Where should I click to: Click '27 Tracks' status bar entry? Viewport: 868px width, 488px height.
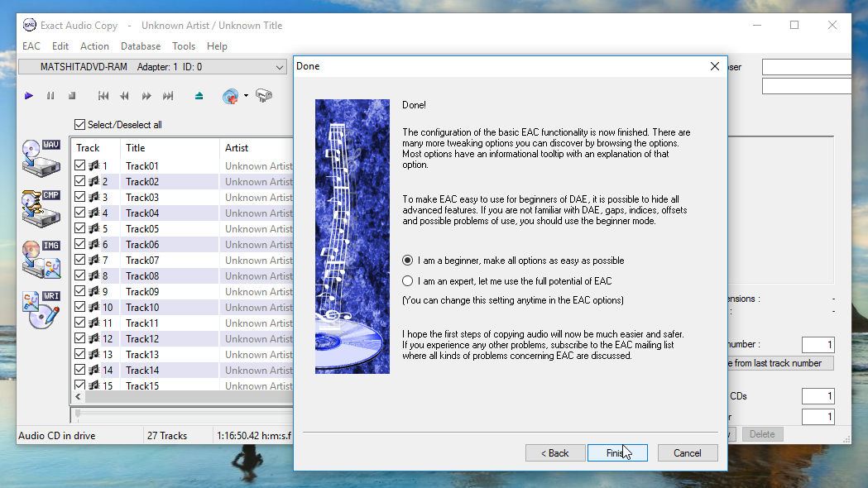[x=167, y=436]
